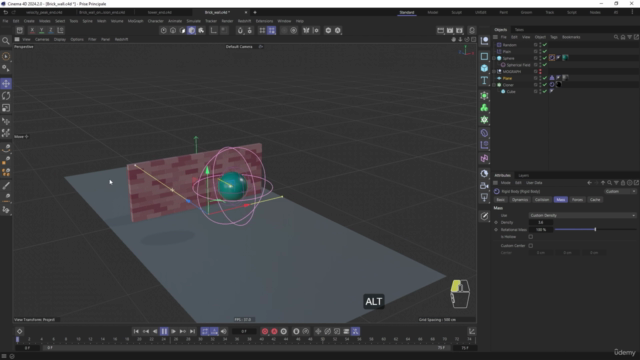Click the autokeying button in timeline bar
This screenshot has width=640, height=360.
pyautogui.click(x=274, y=331)
